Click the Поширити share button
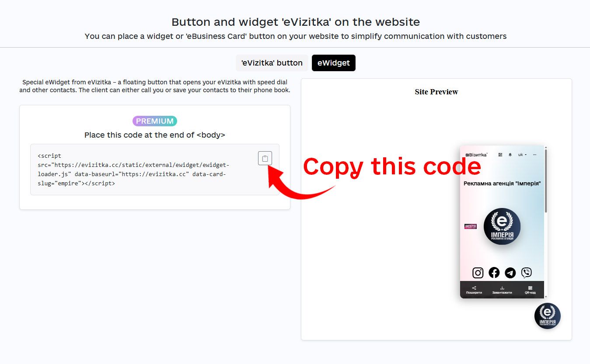This screenshot has width=590, height=364. [474, 290]
